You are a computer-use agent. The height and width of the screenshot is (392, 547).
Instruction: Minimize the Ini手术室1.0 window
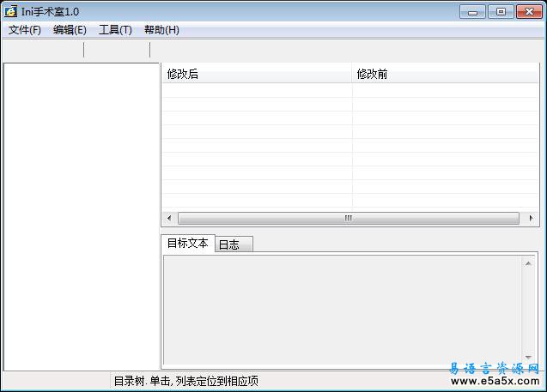(472, 12)
